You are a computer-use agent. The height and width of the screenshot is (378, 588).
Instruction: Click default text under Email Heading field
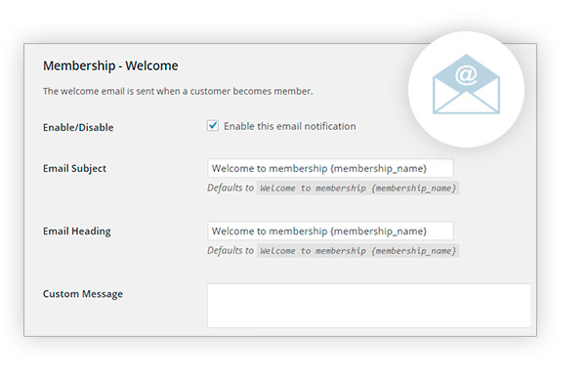(x=333, y=250)
